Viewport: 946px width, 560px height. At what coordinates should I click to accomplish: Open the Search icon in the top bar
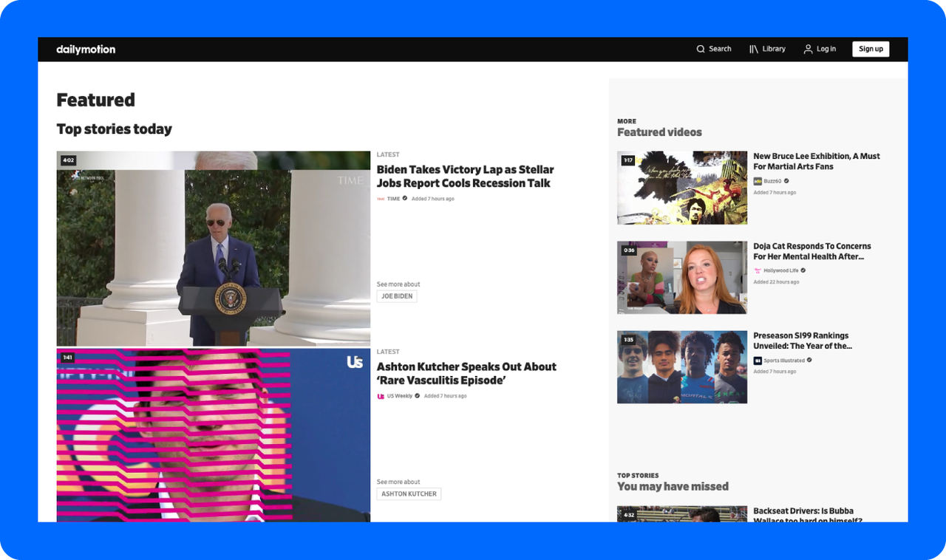(x=701, y=49)
